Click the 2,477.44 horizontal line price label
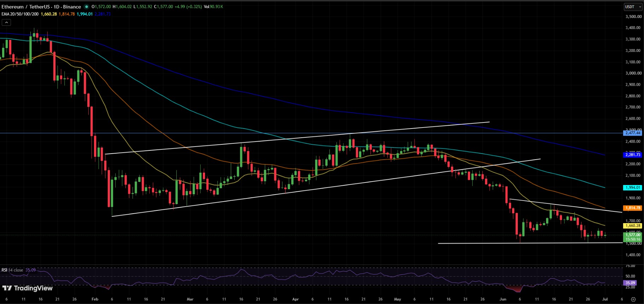 (633, 133)
